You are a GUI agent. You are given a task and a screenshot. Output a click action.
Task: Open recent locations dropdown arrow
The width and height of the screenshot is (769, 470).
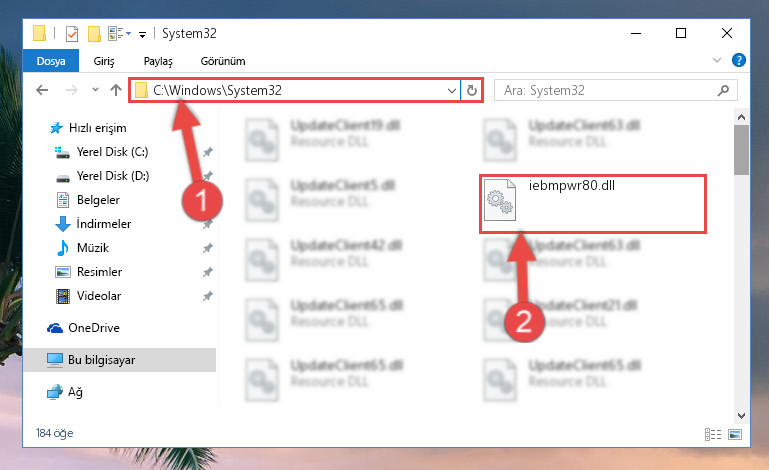point(95,90)
